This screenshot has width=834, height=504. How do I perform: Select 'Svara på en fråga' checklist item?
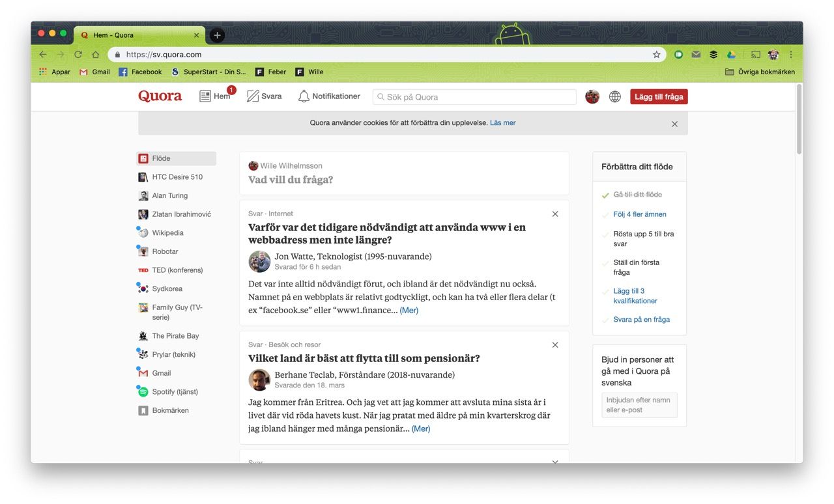641,320
